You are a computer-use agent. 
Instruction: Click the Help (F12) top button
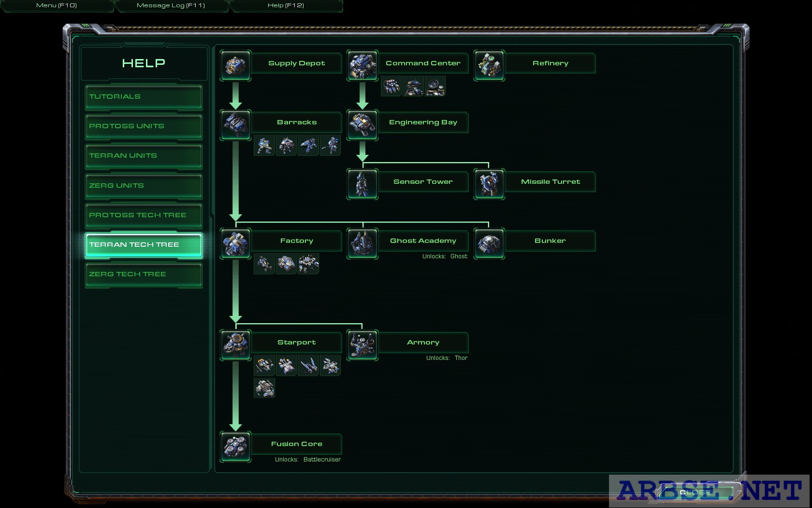(286, 6)
